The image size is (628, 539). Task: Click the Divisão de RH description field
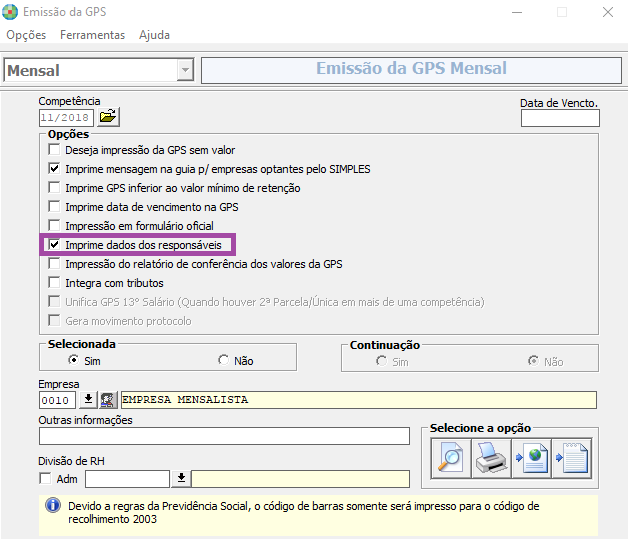tap(301, 479)
